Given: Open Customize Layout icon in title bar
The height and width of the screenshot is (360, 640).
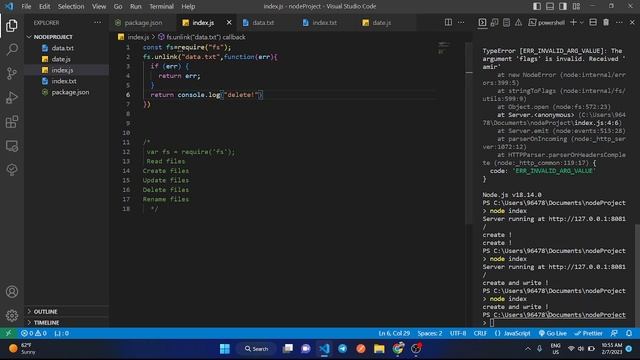Looking at the screenshot, I should [576, 6].
